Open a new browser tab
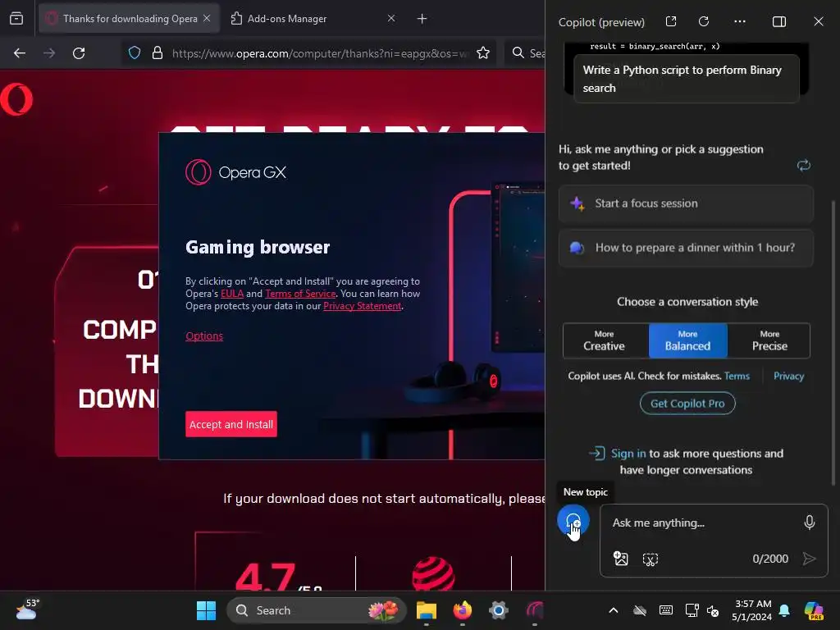This screenshot has height=630, width=840. [x=422, y=19]
